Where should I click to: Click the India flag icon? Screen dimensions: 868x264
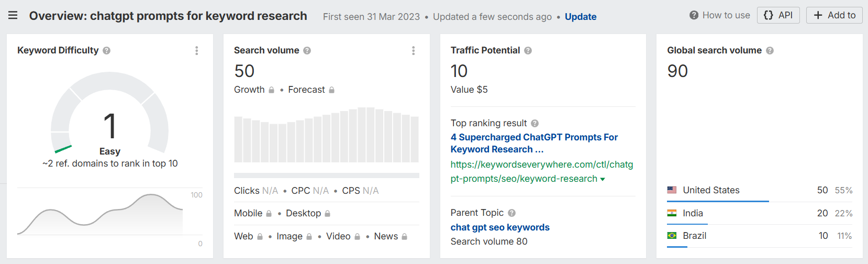672,213
